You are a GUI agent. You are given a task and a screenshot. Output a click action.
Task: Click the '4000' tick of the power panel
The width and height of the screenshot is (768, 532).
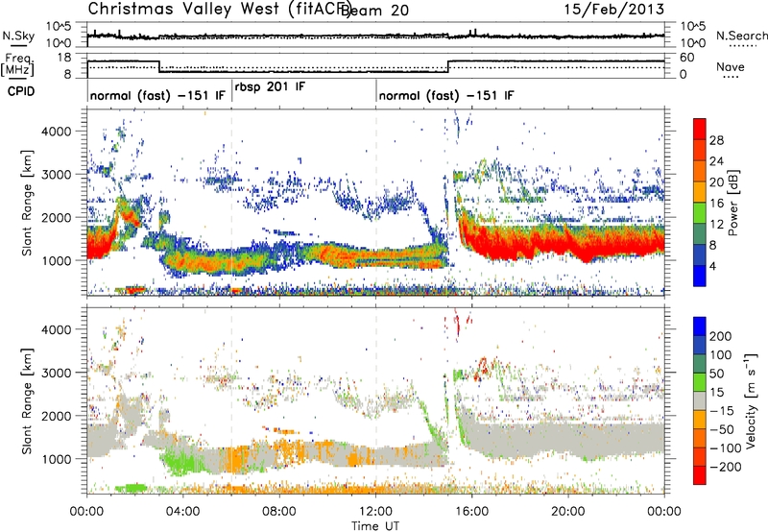56,132
